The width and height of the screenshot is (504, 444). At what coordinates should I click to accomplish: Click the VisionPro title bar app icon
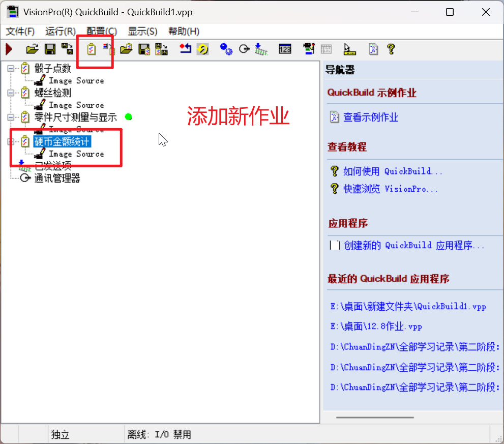click(13, 12)
